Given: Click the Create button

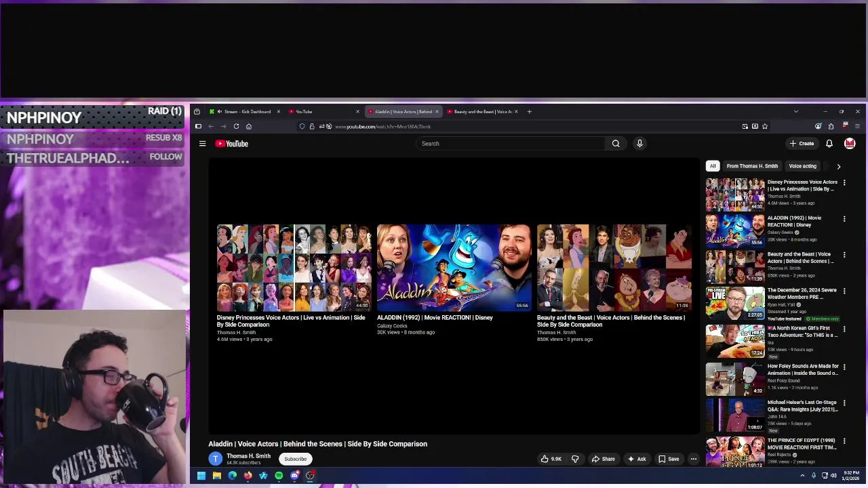Looking at the screenshot, I should pos(802,144).
